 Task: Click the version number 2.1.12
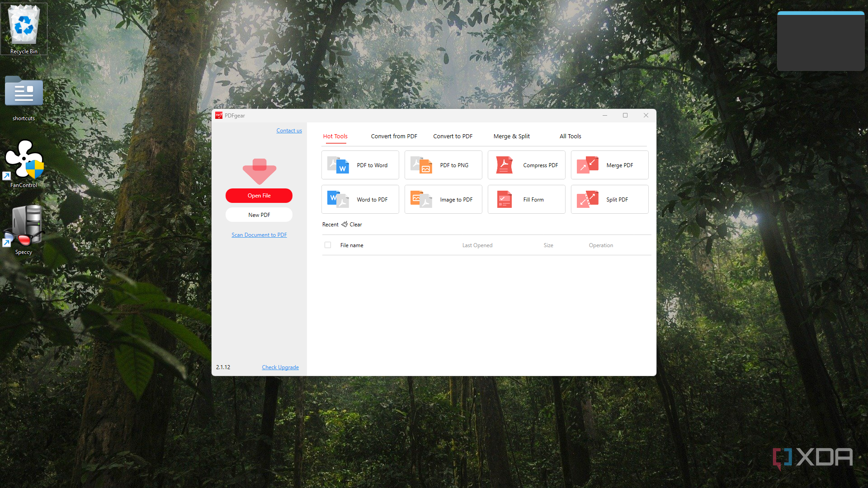tap(223, 367)
